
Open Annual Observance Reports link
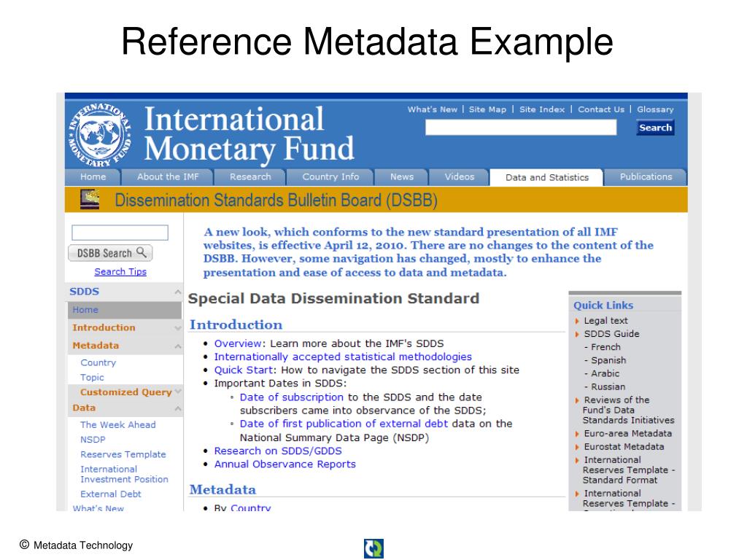[285, 464]
